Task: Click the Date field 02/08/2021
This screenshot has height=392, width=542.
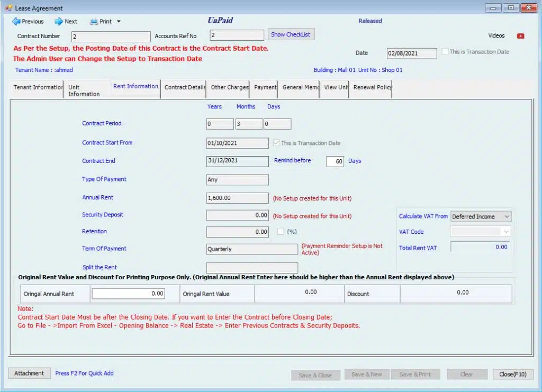Action: [x=412, y=53]
